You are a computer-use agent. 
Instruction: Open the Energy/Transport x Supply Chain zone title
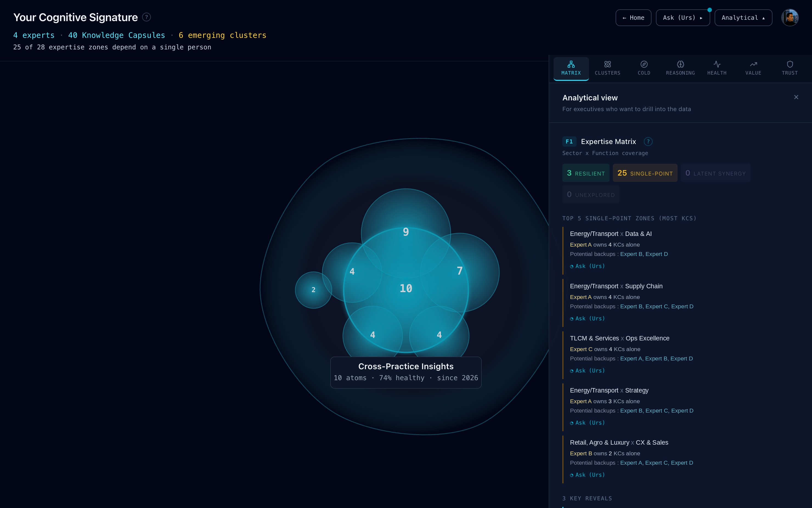616,286
